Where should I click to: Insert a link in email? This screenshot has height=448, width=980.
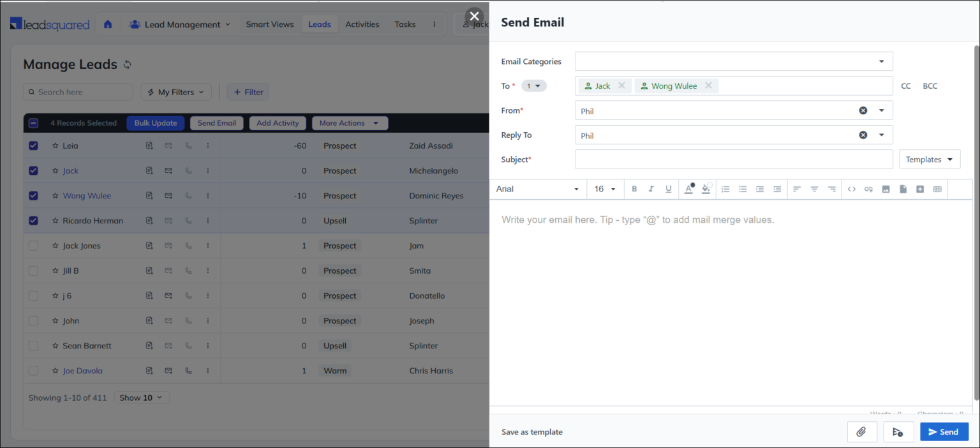[x=868, y=189]
